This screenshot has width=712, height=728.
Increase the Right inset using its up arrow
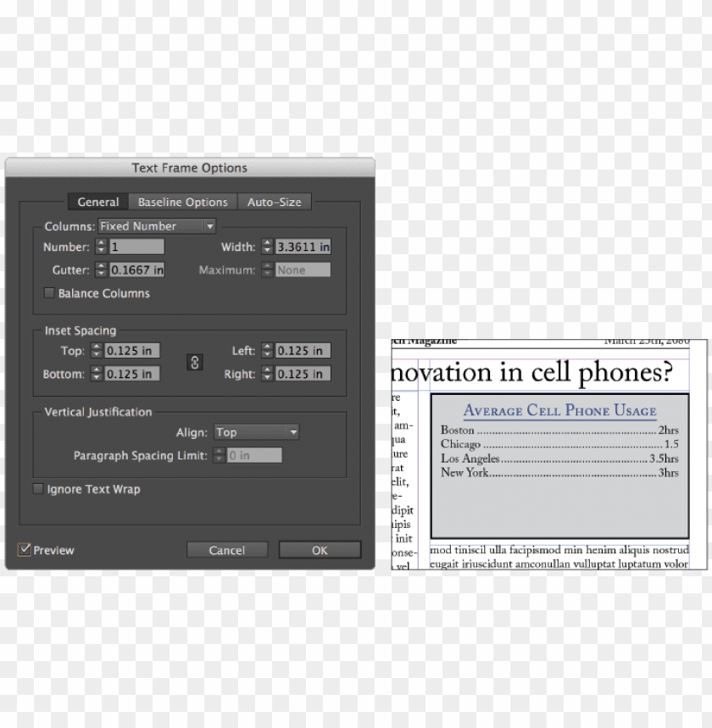[x=267, y=370]
